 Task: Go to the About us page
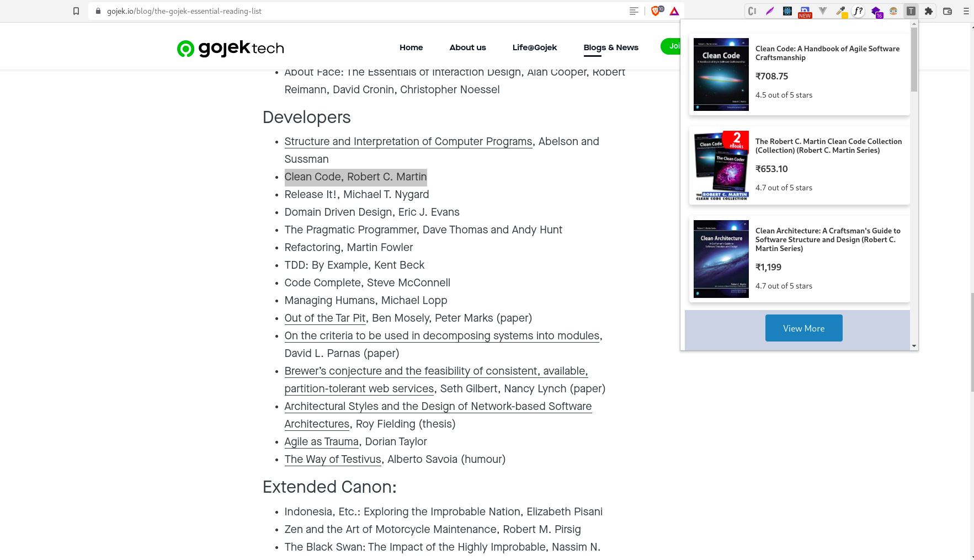pyautogui.click(x=467, y=47)
